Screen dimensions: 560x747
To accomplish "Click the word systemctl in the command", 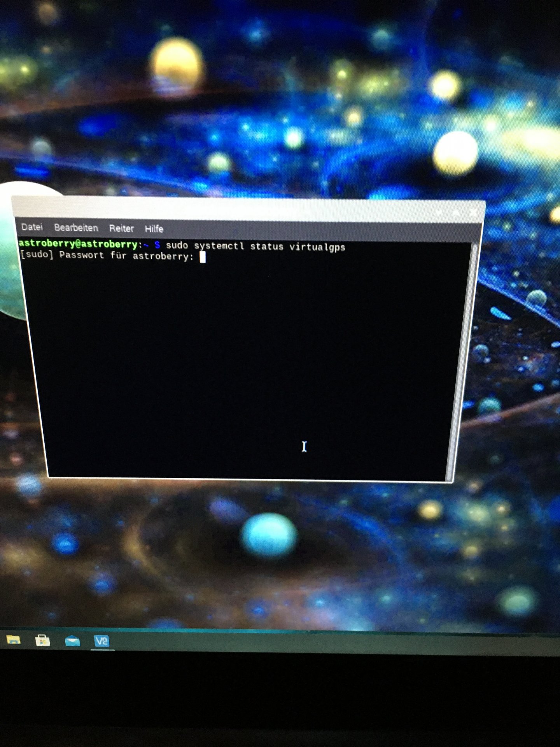I will tap(219, 246).
